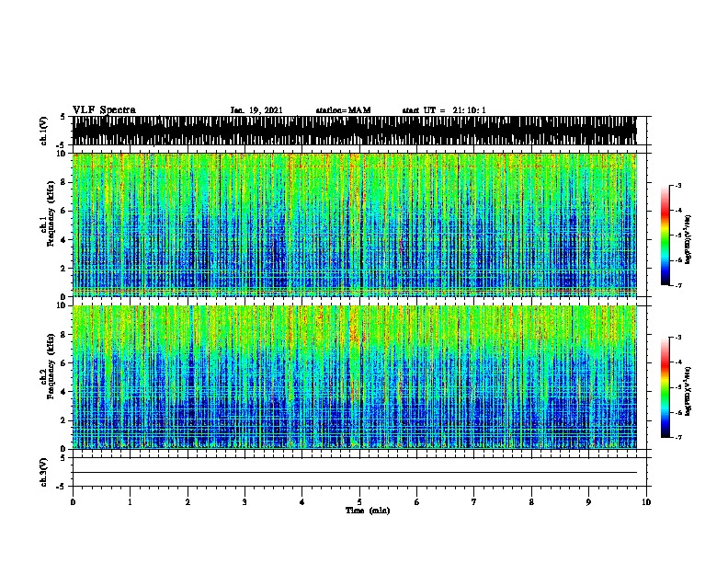The height and width of the screenshot is (563, 728).
Task: Click the "-5" tick on ch.3(V) axis
Action: (x=62, y=487)
